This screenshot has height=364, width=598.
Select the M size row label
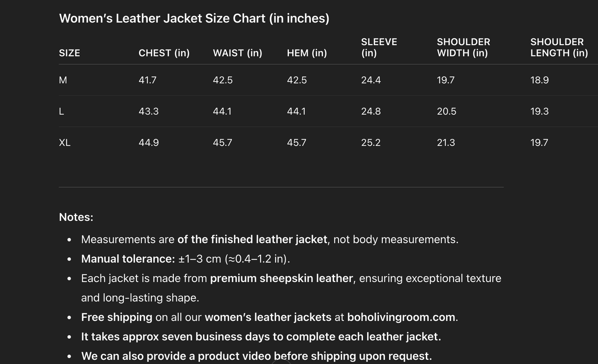tap(63, 80)
